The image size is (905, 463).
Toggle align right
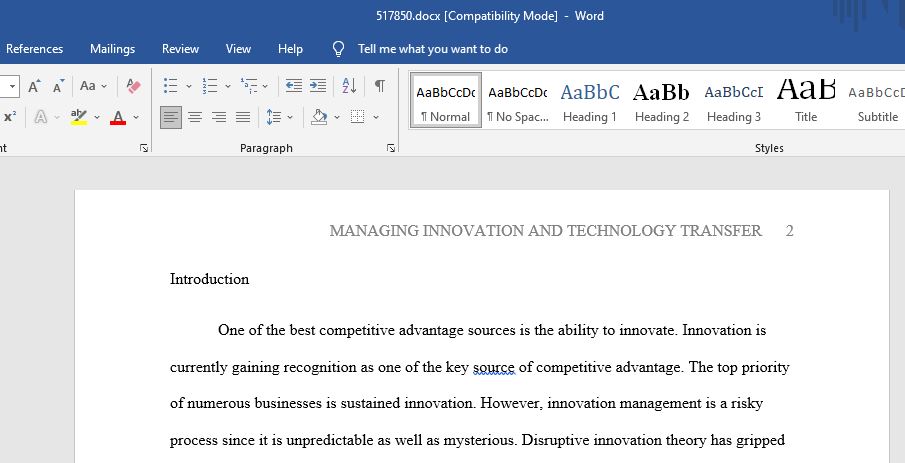tap(219, 117)
